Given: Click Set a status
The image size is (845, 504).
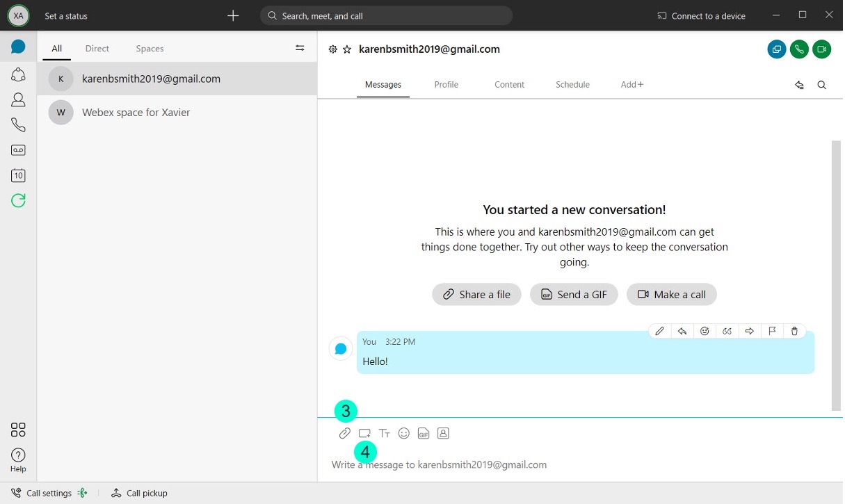Looking at the screenshot, I should click(x=66, y=16).
